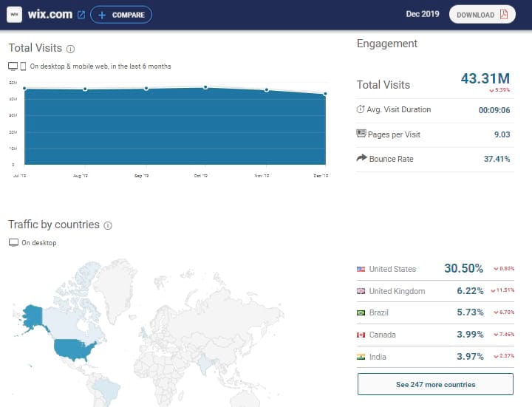The height and width of the screenshot is (407, 532).
Task: Click the Avg. Visit Duration clock icon
Action: pos(361,109)
